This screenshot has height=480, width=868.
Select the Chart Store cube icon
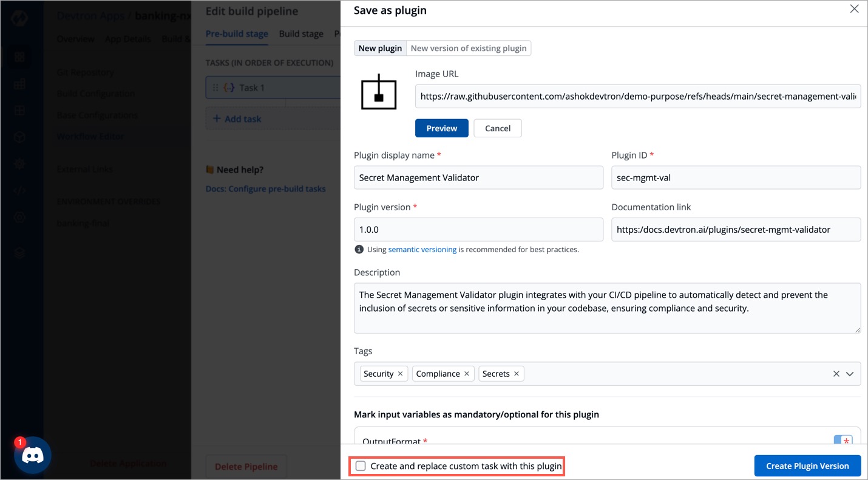pyautogui.click(x=19, y=137)
